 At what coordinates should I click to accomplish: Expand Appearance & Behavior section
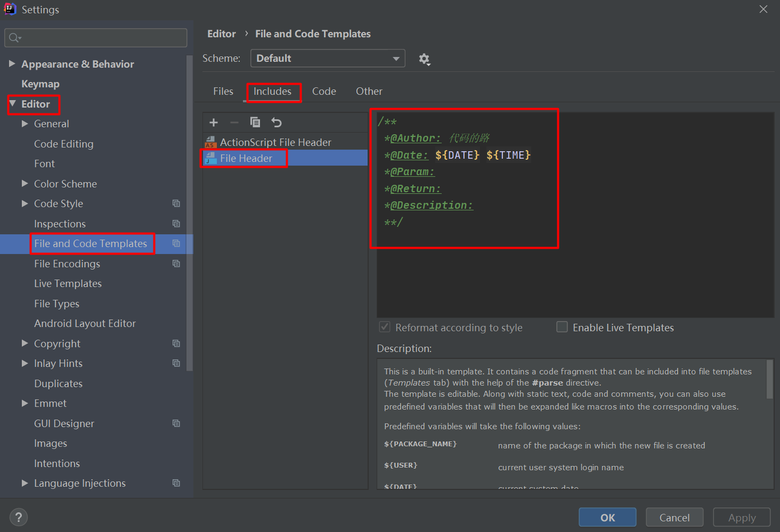point(12,64)
